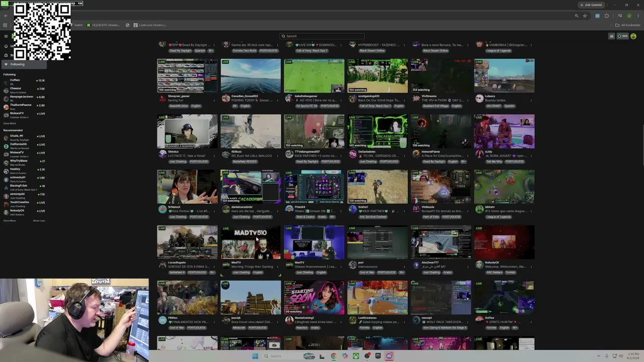Open Canadian_Goose902 fishing stream thumbnail
This screenshot has width=644, height=362.
click(x=251, y=76)
